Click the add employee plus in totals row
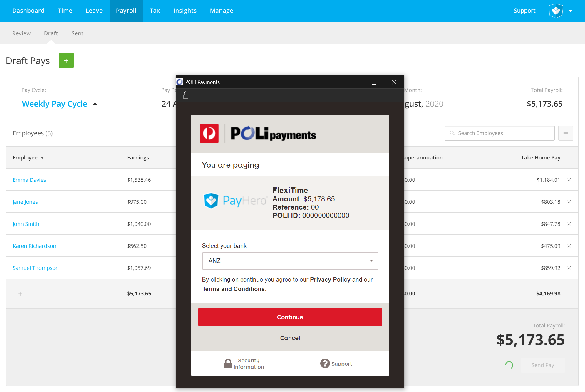 click(x=20, y=294)
